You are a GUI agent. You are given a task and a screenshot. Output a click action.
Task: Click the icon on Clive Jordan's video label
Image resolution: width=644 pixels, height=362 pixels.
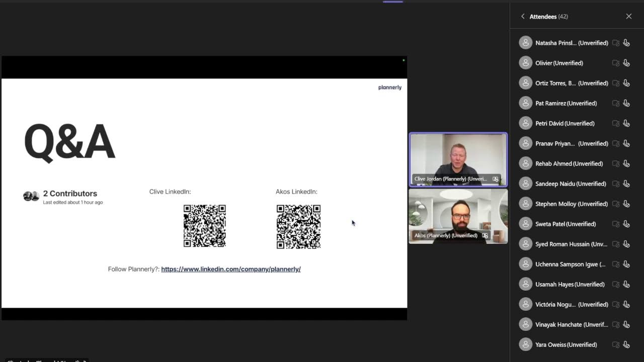[x=496, y=179]
